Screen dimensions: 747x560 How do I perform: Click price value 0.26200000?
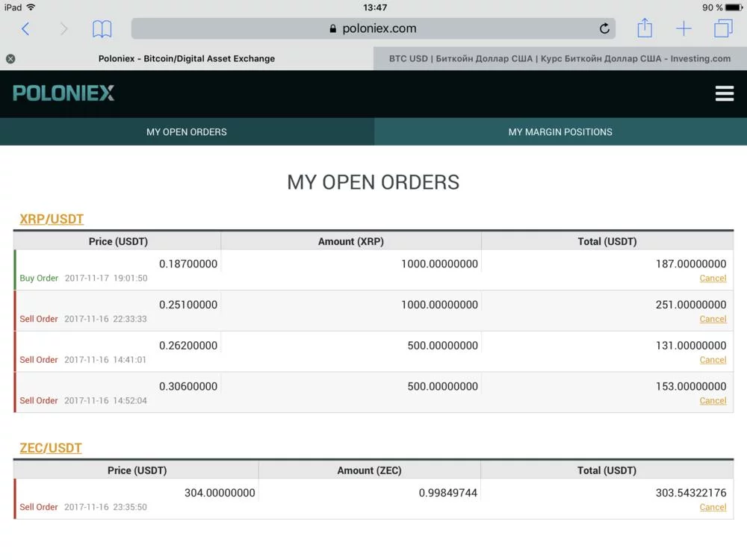tap(188, 346)
